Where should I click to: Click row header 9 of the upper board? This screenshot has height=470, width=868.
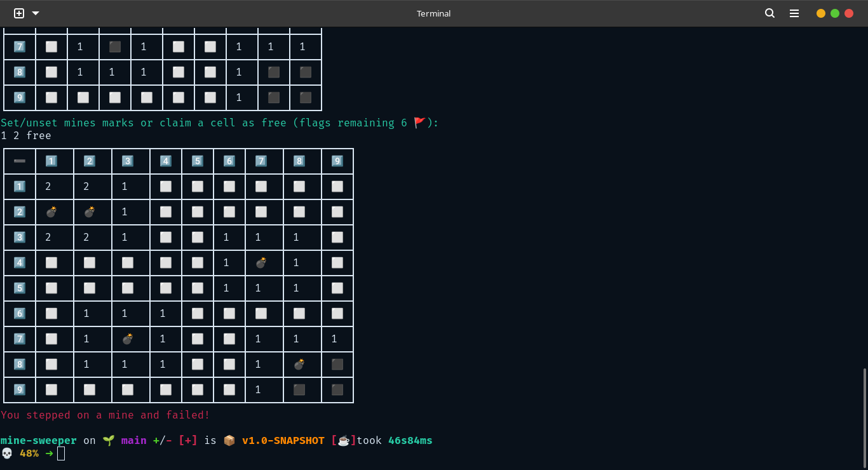click(x=20, y=97)
